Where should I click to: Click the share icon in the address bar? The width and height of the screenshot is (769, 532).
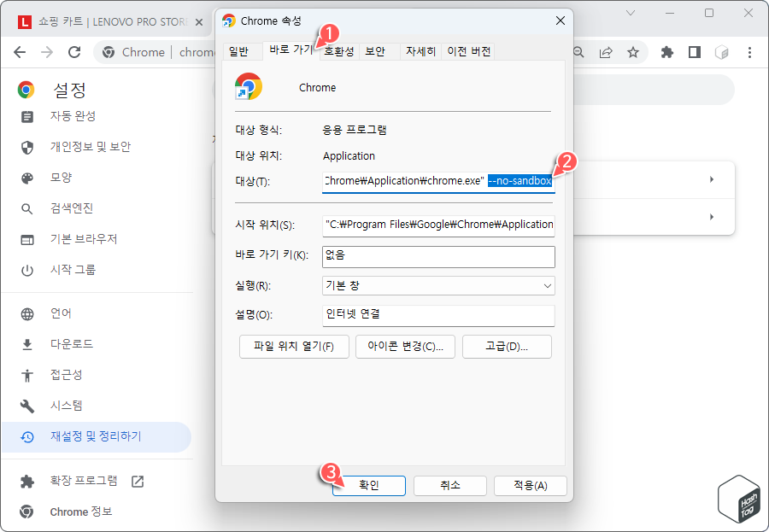tap(606, 52)
